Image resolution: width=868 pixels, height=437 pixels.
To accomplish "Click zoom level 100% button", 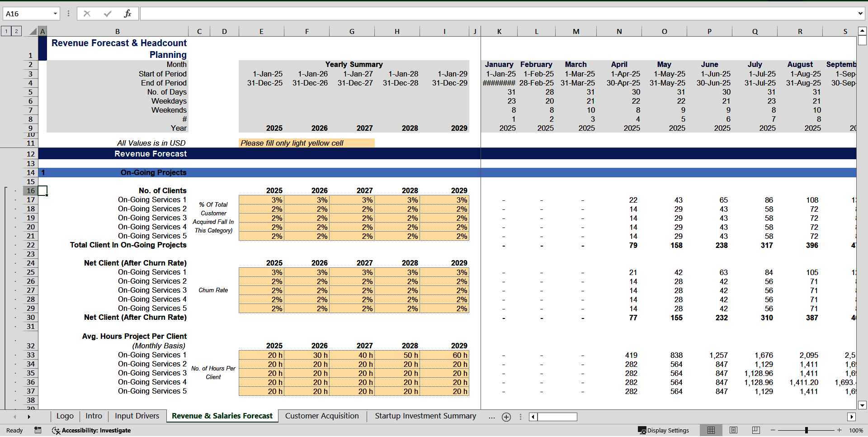I will click(x=856, y=430).
